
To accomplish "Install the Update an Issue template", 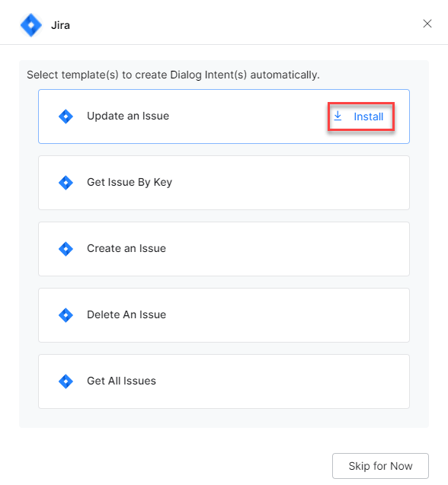I will click(361, 116).
